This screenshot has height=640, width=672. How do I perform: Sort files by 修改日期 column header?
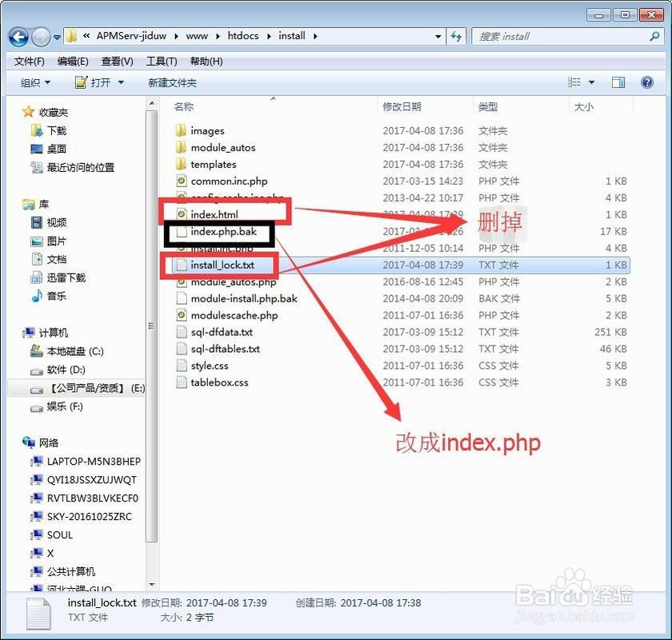tap(402, 106)
